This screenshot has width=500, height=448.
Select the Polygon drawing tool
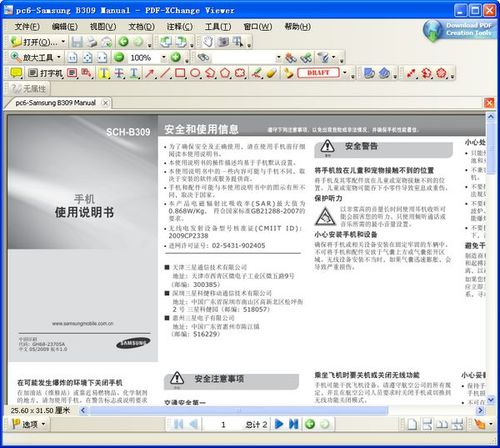pyautogui.click(x=225, y=73)
